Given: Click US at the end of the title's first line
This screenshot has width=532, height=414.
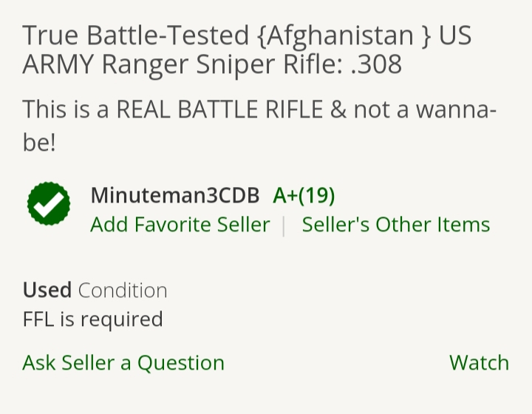Looking at the screenshot, I should click(455, 35).
